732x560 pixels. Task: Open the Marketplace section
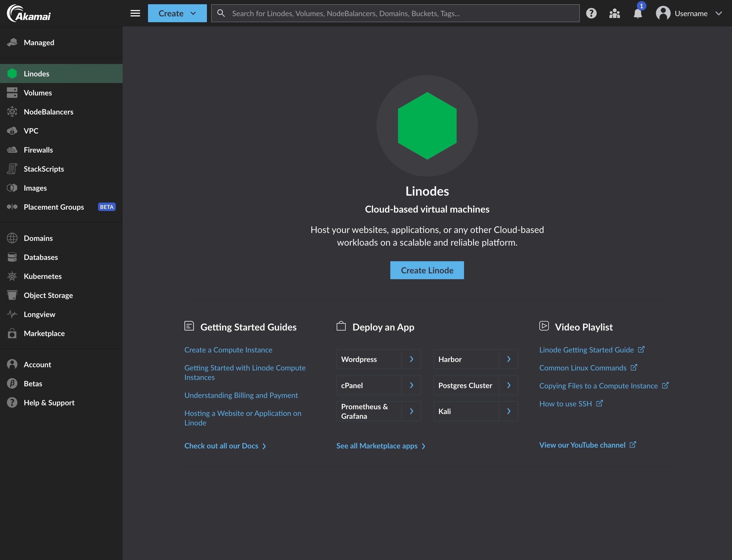point(44,333)
